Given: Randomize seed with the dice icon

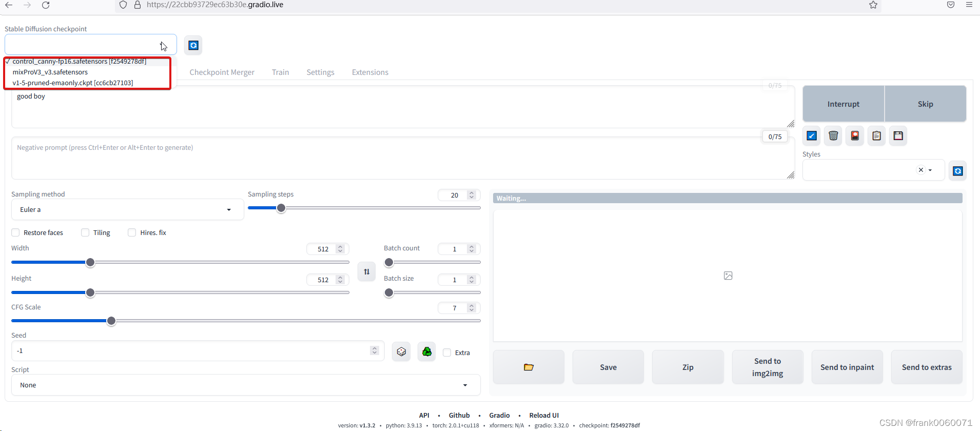Looking at the screenshot, I should [401, 352].
